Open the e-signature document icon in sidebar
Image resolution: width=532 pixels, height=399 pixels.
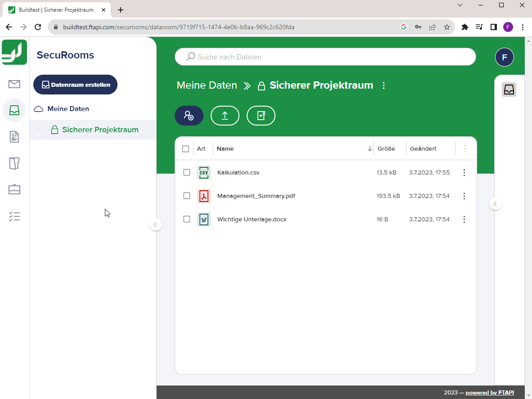(14, 137)
